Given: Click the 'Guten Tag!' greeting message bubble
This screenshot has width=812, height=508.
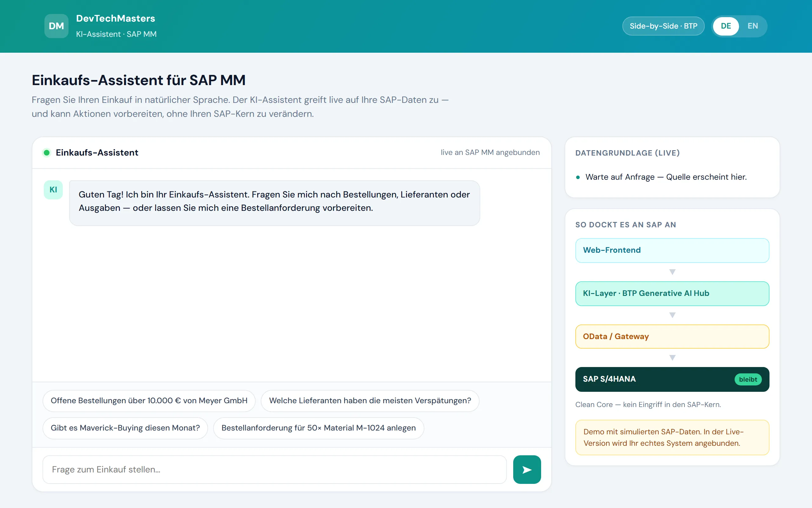Looking at the screenshot, I should click(x=274, y=203).
